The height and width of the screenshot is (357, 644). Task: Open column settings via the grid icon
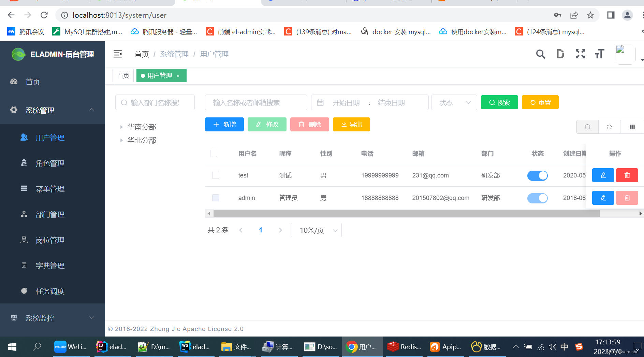632,127
